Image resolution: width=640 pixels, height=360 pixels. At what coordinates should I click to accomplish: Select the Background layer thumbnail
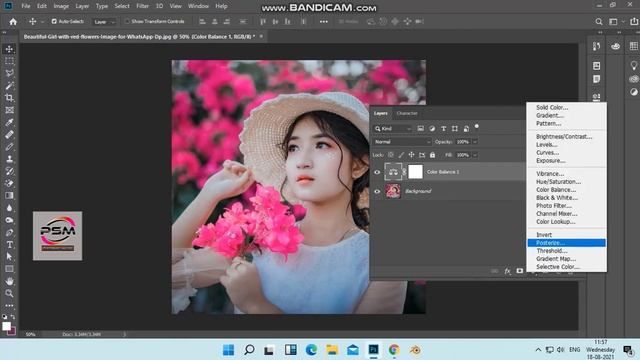(x=393, y=191)
